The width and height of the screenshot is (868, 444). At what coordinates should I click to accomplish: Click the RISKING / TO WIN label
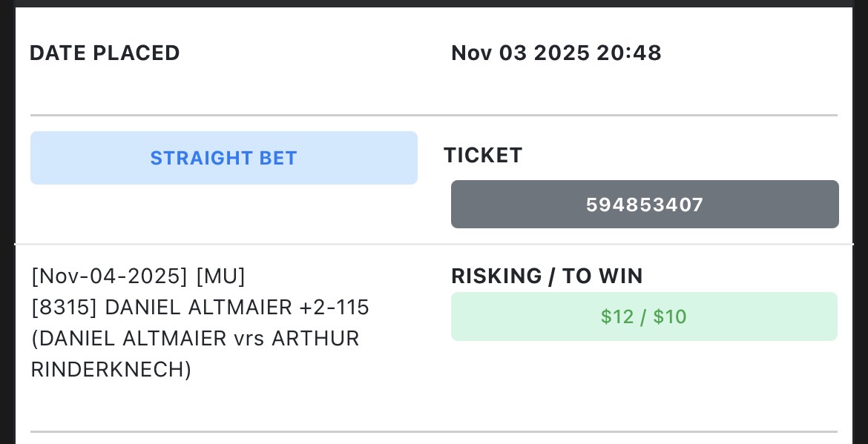[x=547, y=276]
